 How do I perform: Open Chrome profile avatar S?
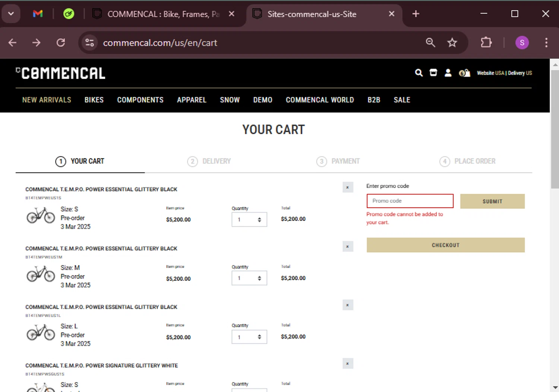(x=522, y=43)
